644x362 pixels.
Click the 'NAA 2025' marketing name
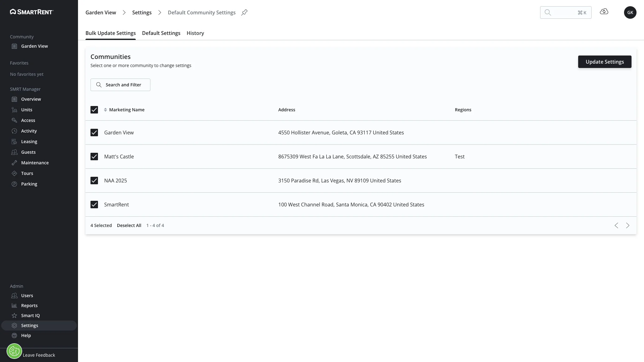(x=115, y=181)
